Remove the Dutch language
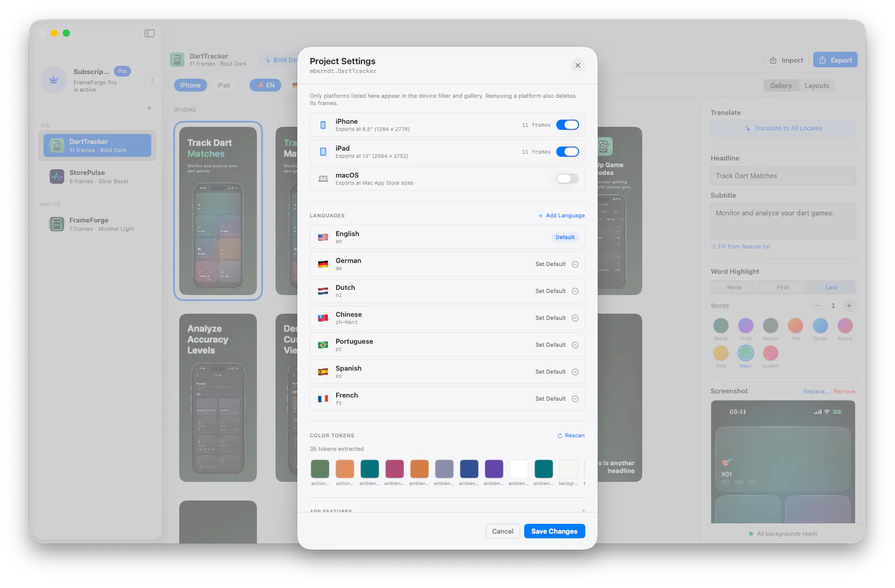The height and width of the screenshot is (588, 895). pos(575,291)
